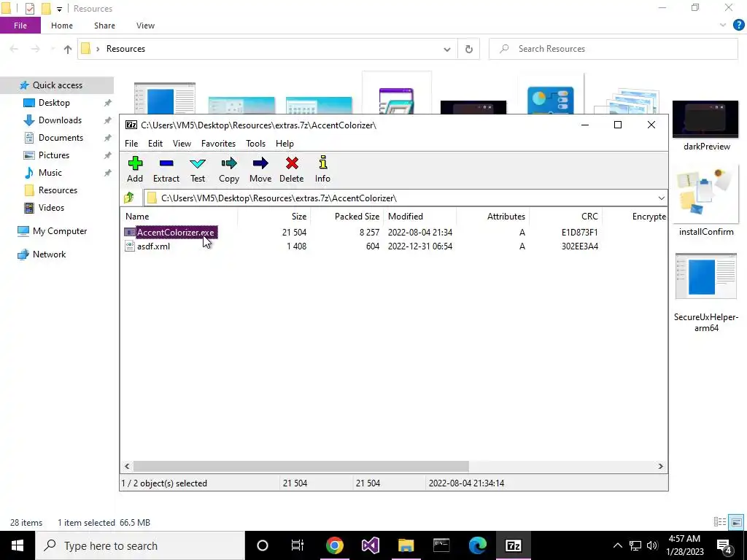The width and height of the screenshot is (747, 560).
Task: Sort by the Size column header
Action: 274,216
